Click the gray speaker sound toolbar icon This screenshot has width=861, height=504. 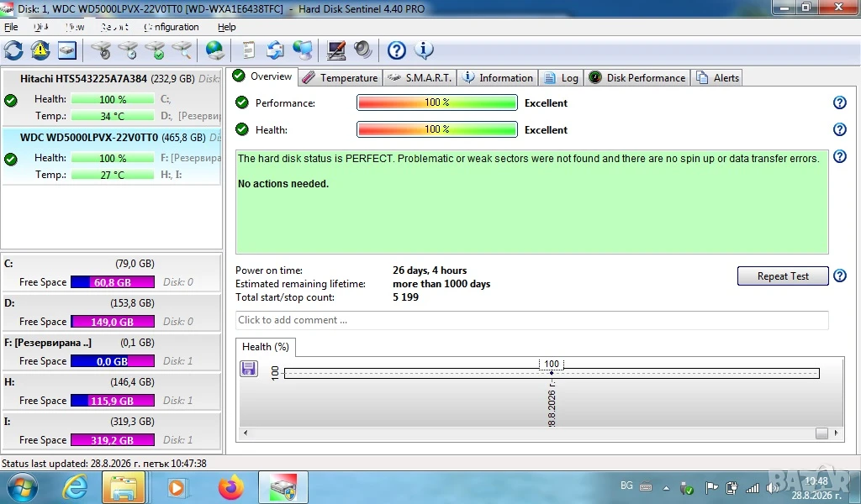[x=363, y=50]
